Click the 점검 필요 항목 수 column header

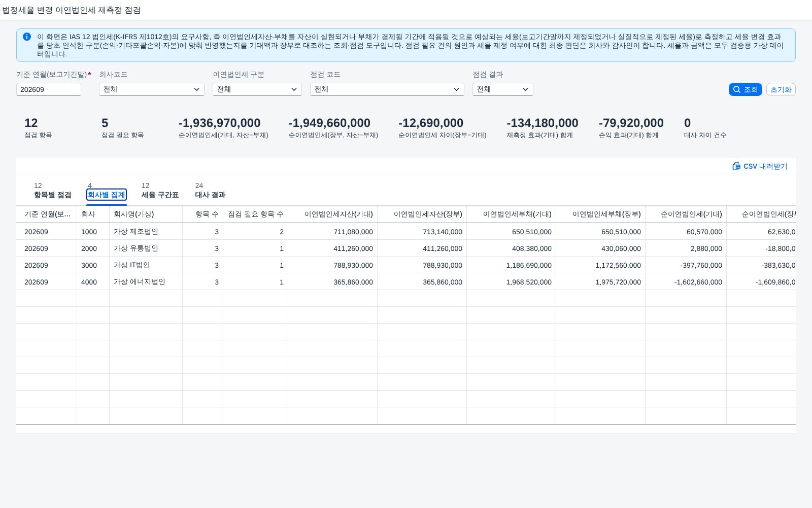(256, 214)
